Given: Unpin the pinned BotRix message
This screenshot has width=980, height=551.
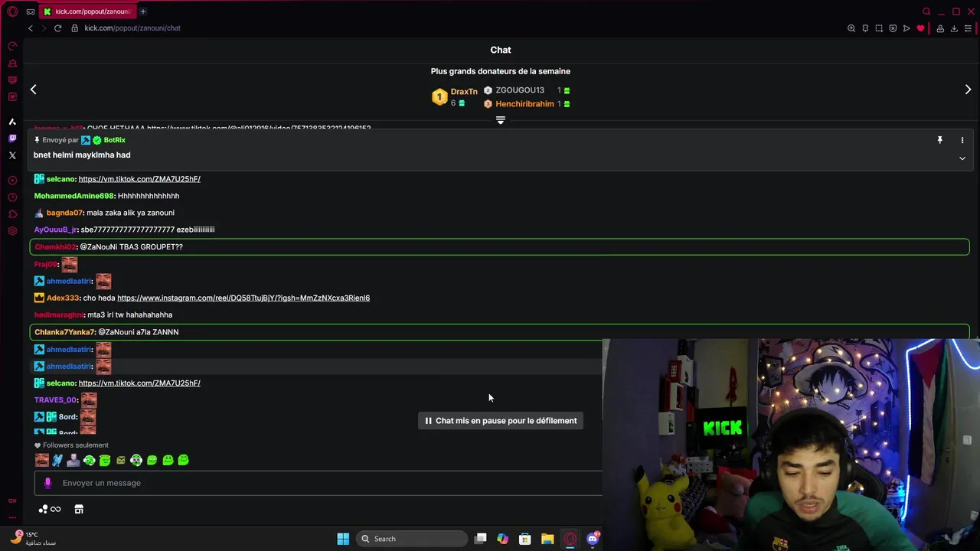Looking at the screenshot, I should 939,140.
